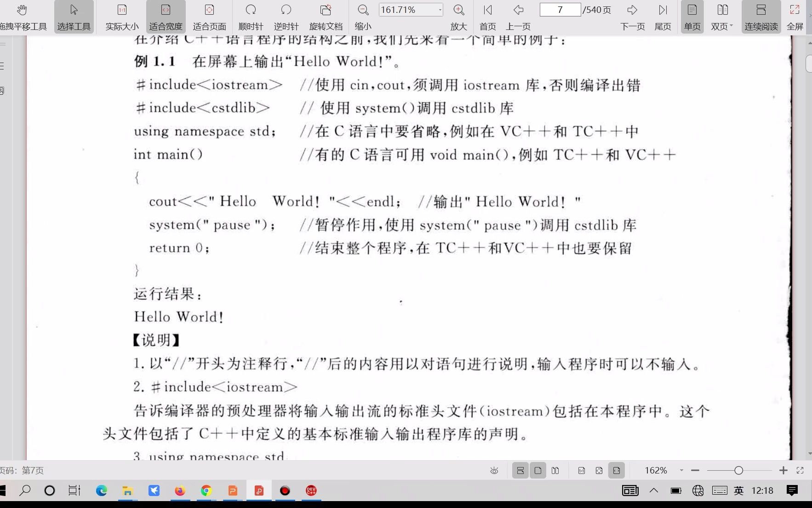Click the 放大 zoom in magnifier
812x508 pixels.
458,17
